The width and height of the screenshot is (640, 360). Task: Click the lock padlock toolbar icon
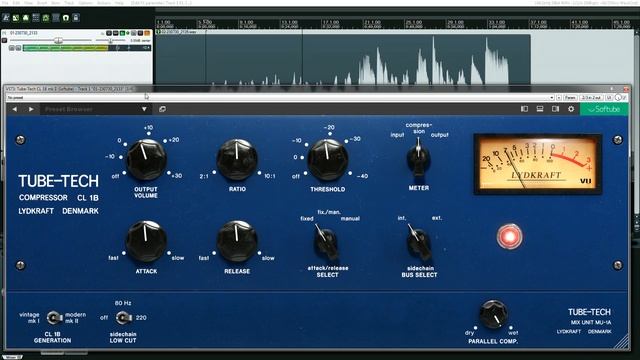76,18
